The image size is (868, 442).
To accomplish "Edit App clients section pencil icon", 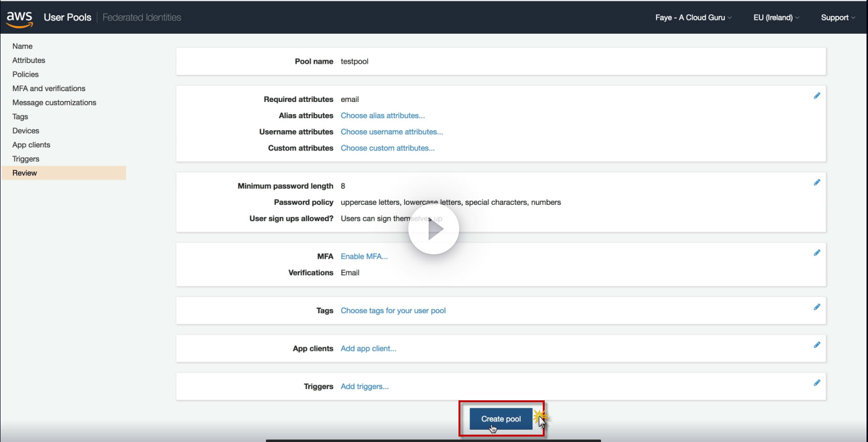I will click(817, 345).
